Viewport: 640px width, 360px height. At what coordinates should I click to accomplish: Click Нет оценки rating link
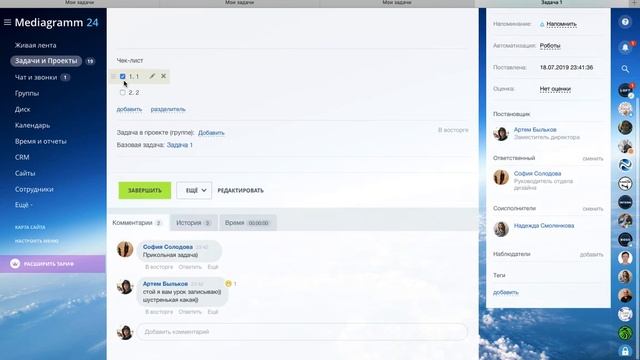coord(555,89)
